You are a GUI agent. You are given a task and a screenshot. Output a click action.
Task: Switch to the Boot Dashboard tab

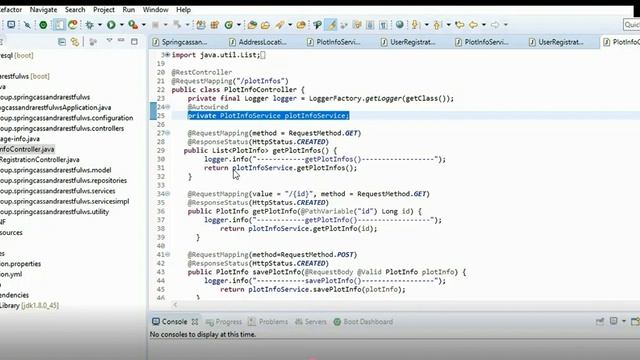click(363, 322)
